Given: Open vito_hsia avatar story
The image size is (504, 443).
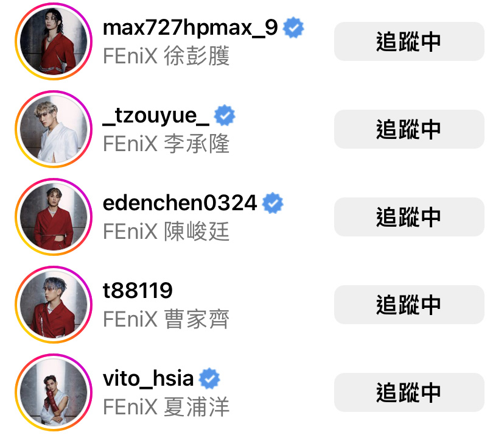Looking at the screenshot, I should pyautogui.click(x=54, y=392).
